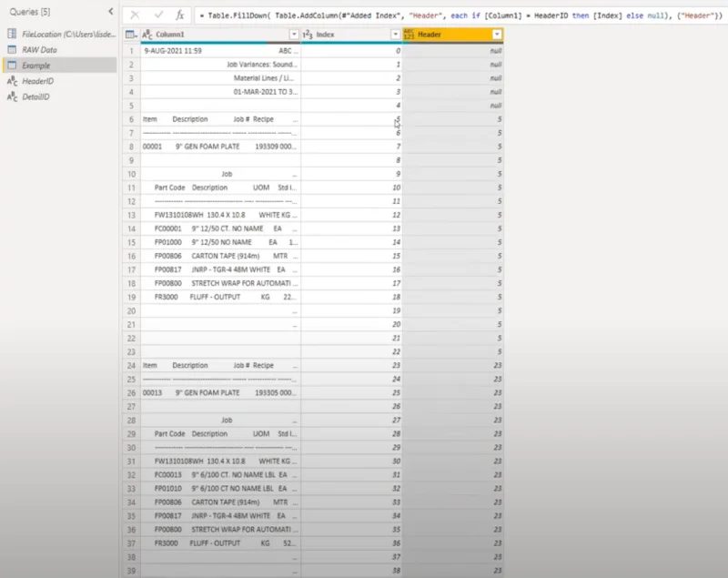Select cell '00001 9" GEN FOAM PLATE' in row 8
Image resolution: width=728 pixels, height=578 pixels.
click(x=220, y=147)
